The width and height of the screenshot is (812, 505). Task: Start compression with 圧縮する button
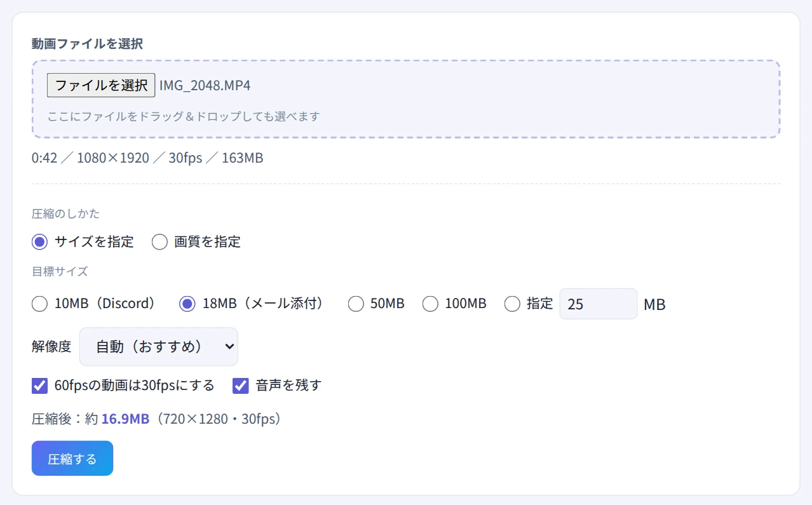click(72, 458)
